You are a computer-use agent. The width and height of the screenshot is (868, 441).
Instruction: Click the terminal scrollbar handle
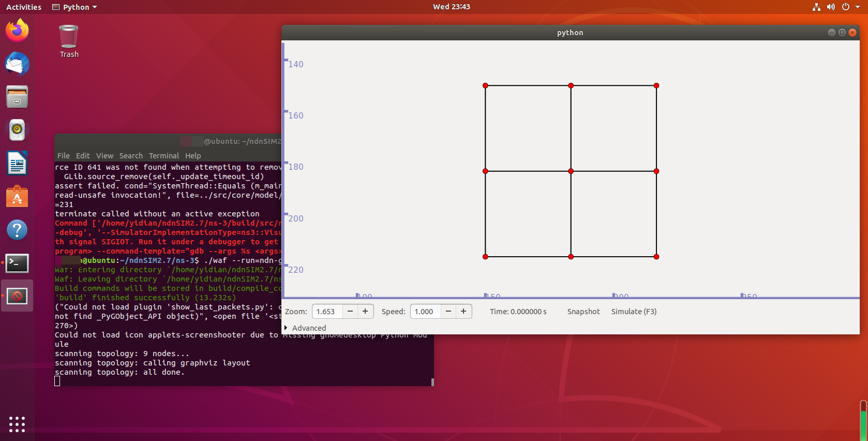(x=432, y=382)
